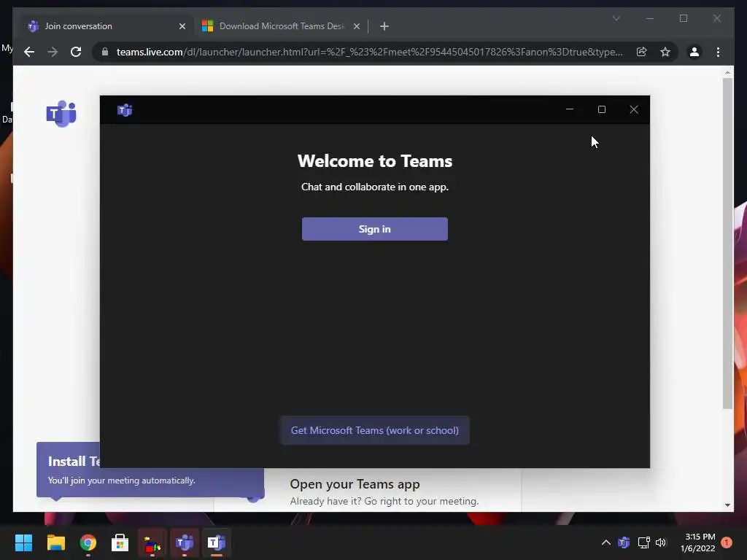
Task: Minimize the Welcome to Teams window
Action: point(569,109)
